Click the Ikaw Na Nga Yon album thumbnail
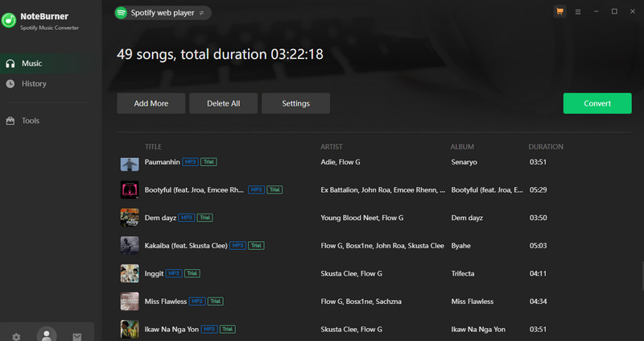Viewport: 644px width, 341px height. 130,329
